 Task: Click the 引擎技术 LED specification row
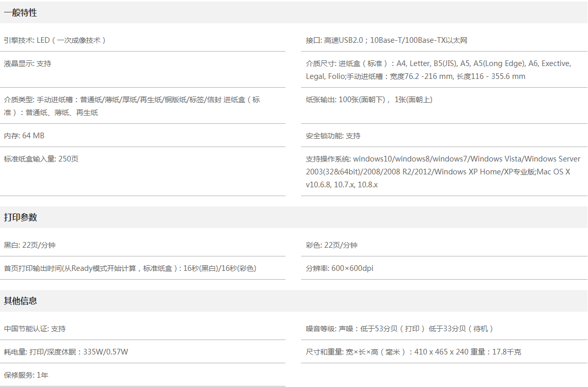pyautogui.click(x=55, y=40)
